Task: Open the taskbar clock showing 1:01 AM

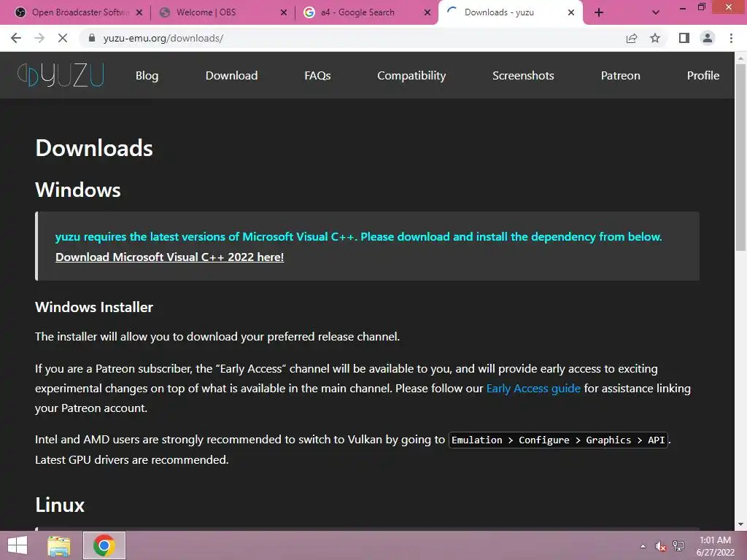Action: click(715, 546)
